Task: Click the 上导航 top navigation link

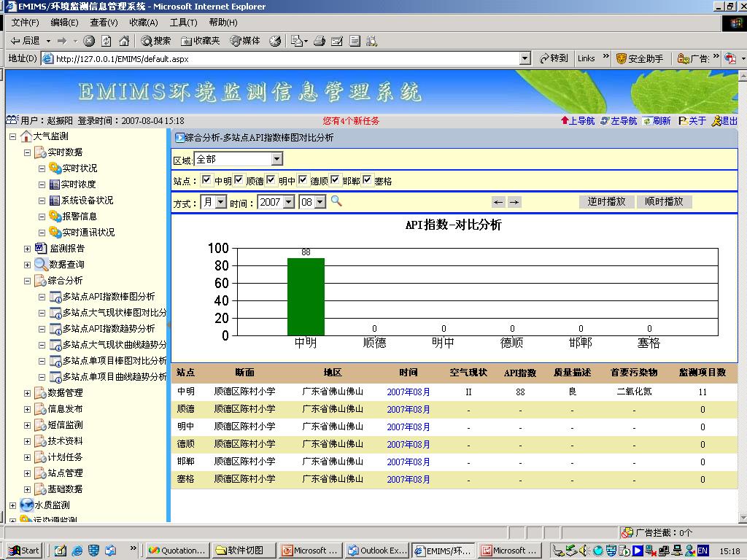Action: 578,121
